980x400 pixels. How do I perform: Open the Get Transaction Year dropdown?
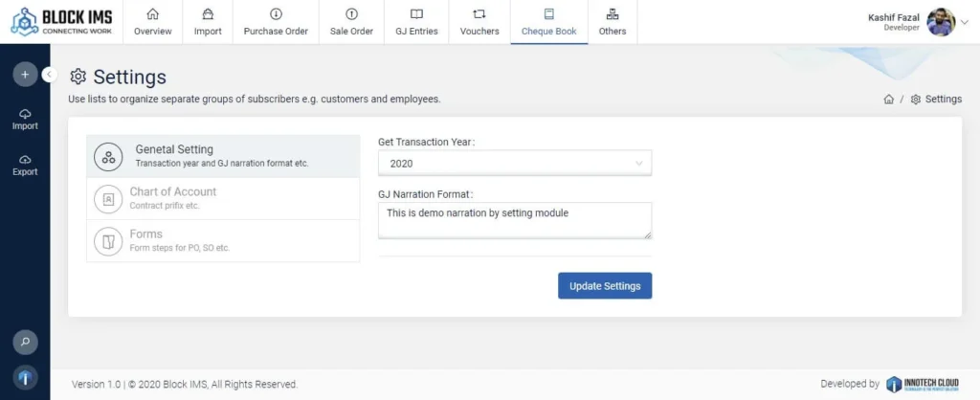(x=514, y=164)
